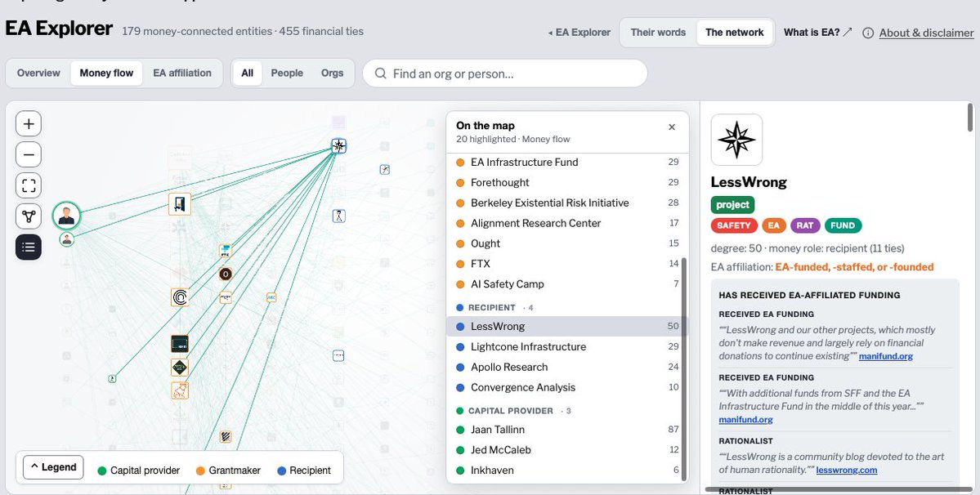Select the concentric circles node
The height and width of the screenshot is (495, 980).
point(180,297)
